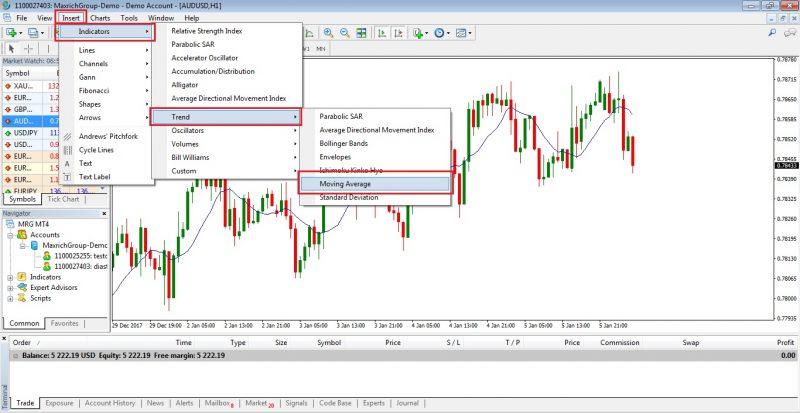Screen dimensions: 800x413
Task: Click the Tile Windows grid icon
Action: coord(361,33)
